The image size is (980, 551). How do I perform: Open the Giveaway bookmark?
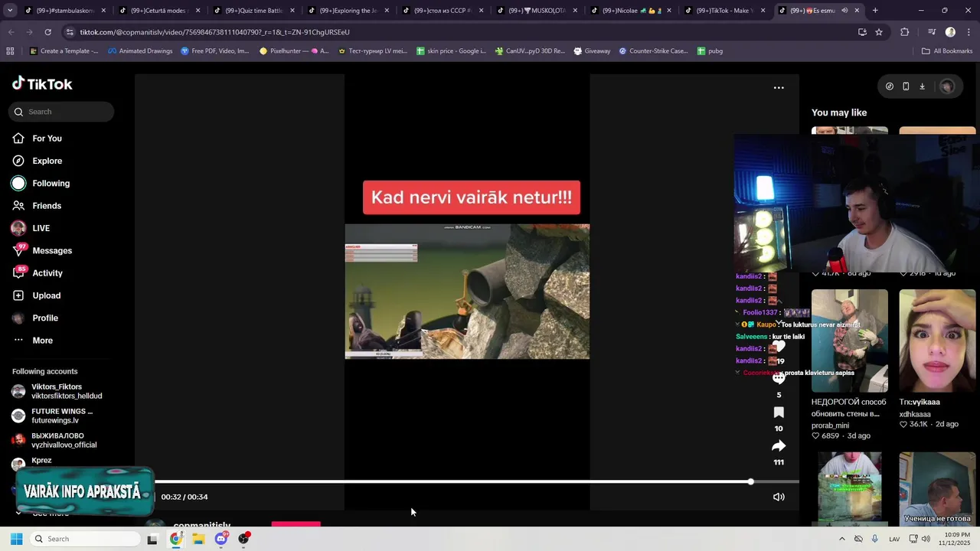coord(591,51)
